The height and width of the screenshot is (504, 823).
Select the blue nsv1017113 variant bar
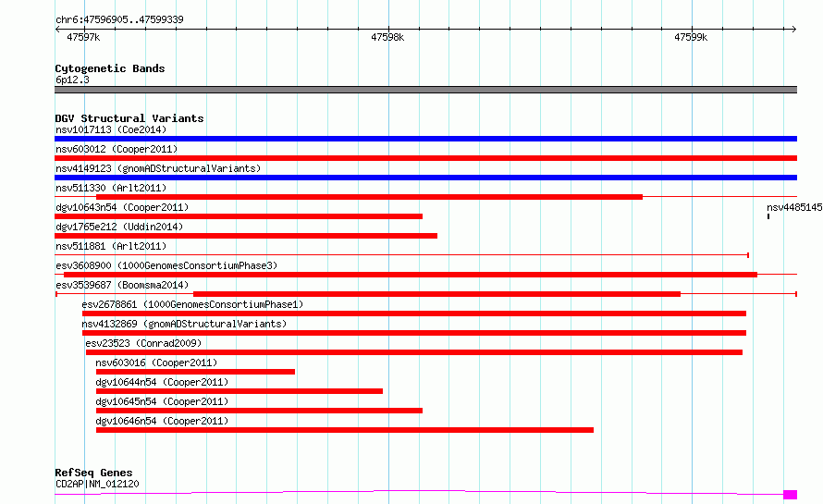click(425, 139)
